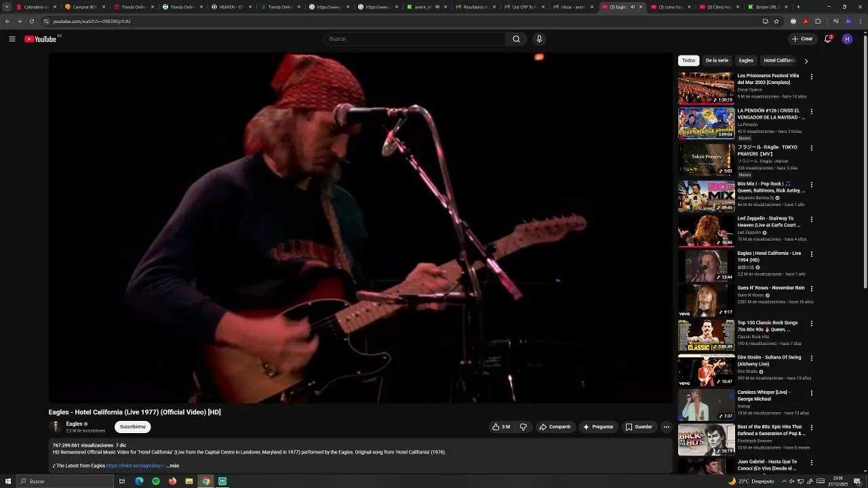Open Spotify from the taskbar
This screenshot has width=868, height=488.
tap(155, 481)
